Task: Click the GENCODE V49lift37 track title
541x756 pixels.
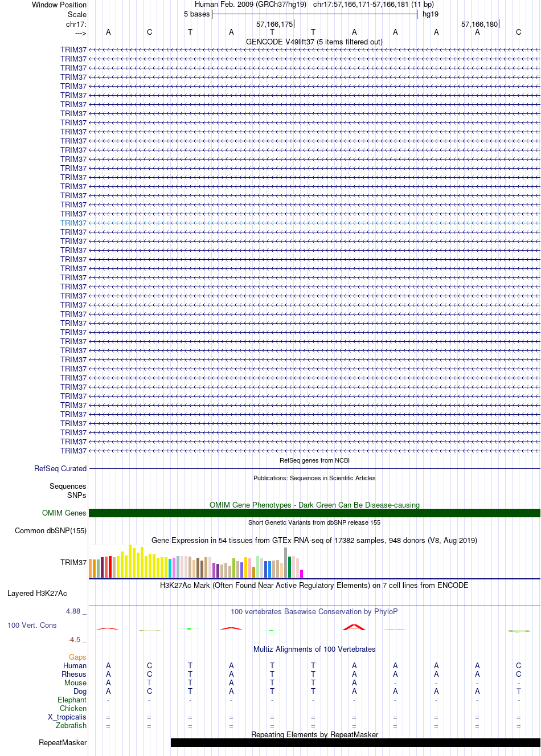Action: (314, 42)
